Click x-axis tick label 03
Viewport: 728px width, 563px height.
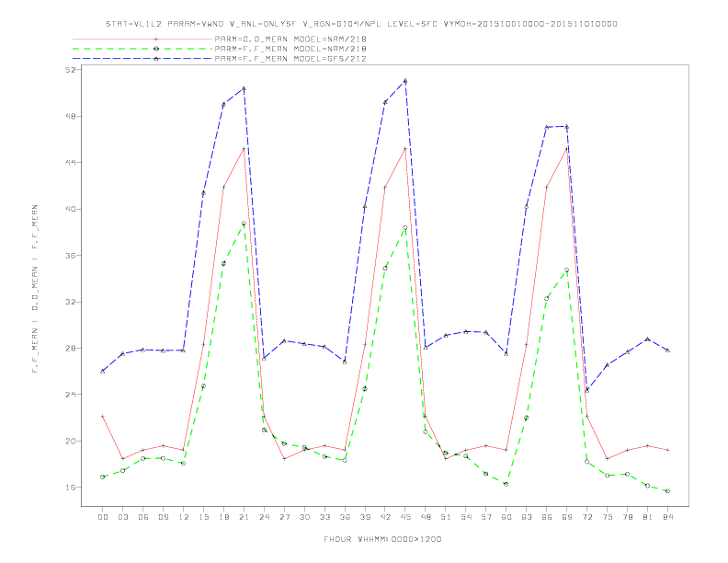click(122, 517)
